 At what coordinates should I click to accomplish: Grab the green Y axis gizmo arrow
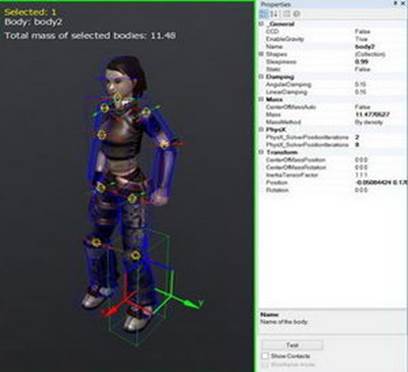(191, 303)
